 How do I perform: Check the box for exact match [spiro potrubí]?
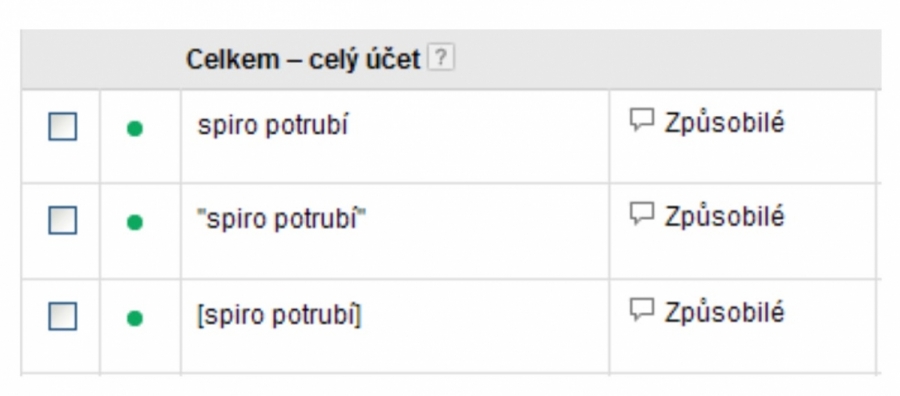click(63, 316)
